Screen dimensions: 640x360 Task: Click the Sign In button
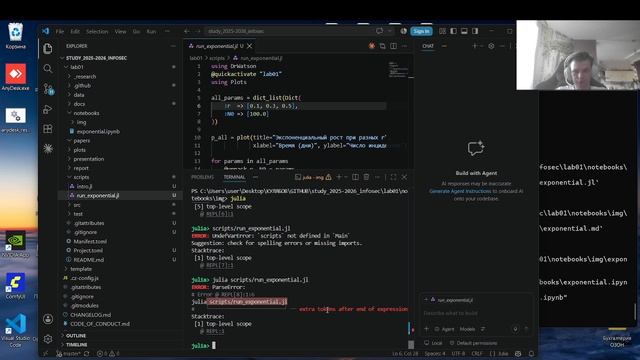421,31
